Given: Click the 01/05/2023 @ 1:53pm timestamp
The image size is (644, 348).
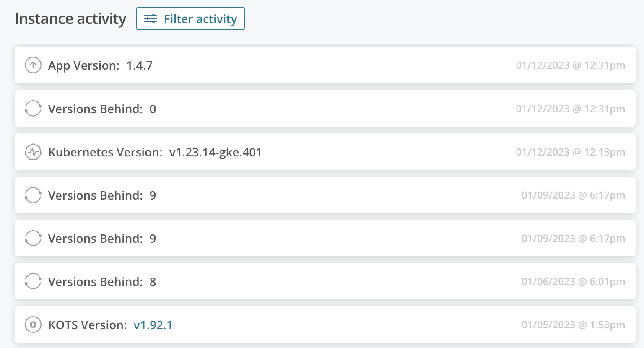Looking at the screenshot, I should pyautogui.click(x=573, y=325).
